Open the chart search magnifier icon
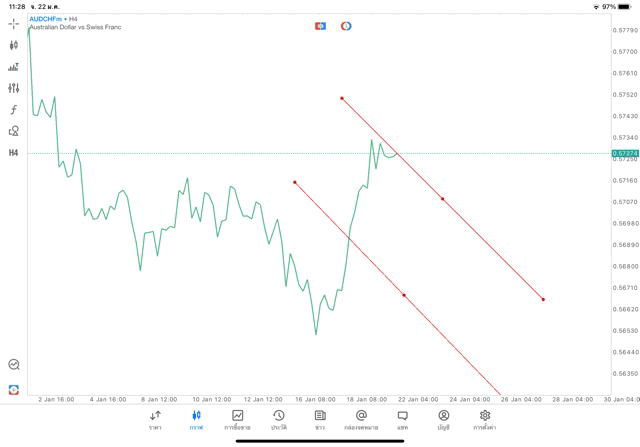The width and height of the screenshot is (640, 447). [14, 365]
